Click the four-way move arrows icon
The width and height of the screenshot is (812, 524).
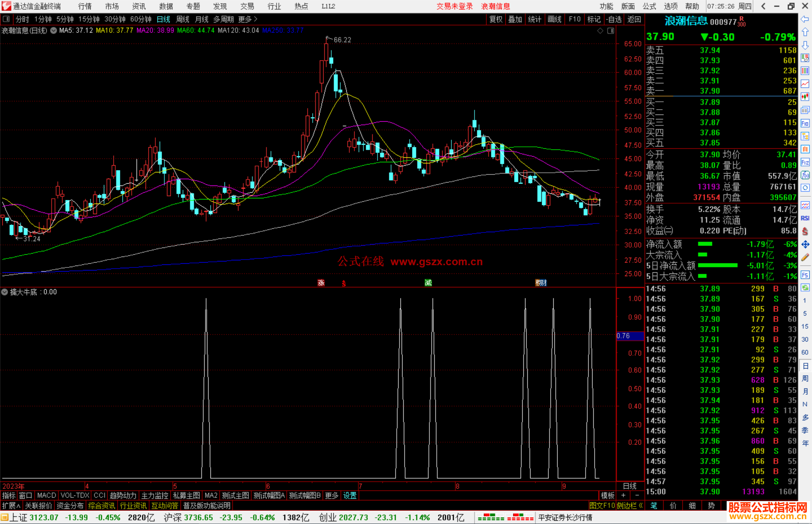(805, 245)
